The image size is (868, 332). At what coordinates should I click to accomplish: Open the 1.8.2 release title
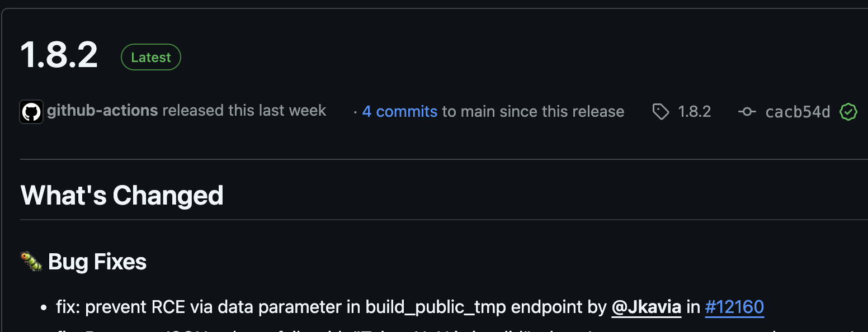(59, 55)
